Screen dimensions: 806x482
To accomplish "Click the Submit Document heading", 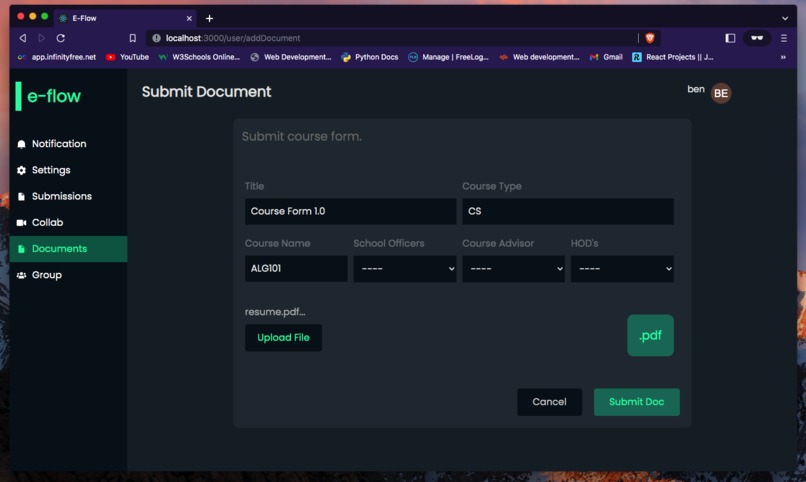I will coord(206,91).
